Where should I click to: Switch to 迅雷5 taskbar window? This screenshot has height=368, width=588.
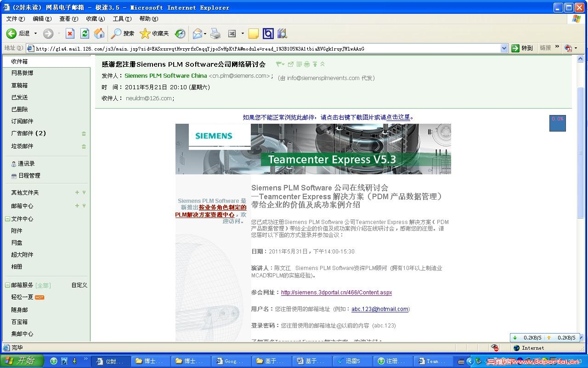(352, 361)
